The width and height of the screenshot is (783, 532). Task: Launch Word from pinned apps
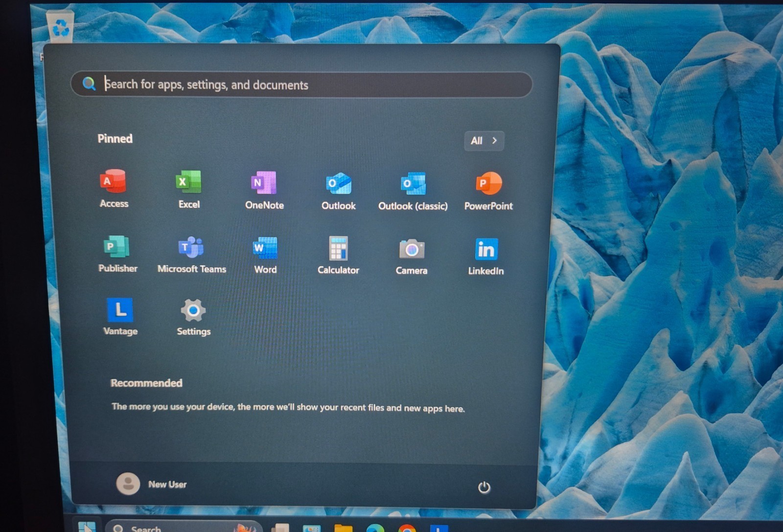tap(265, 255)
